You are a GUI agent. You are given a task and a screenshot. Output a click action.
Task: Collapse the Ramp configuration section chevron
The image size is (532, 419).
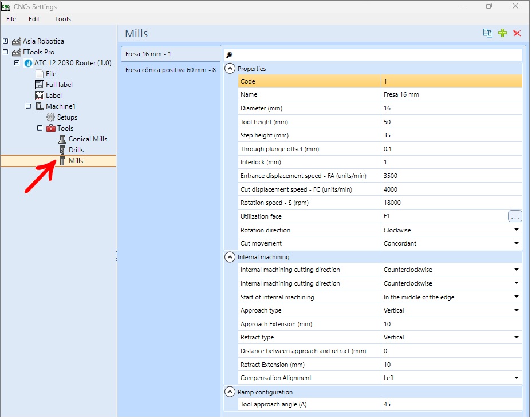[230, 392]
